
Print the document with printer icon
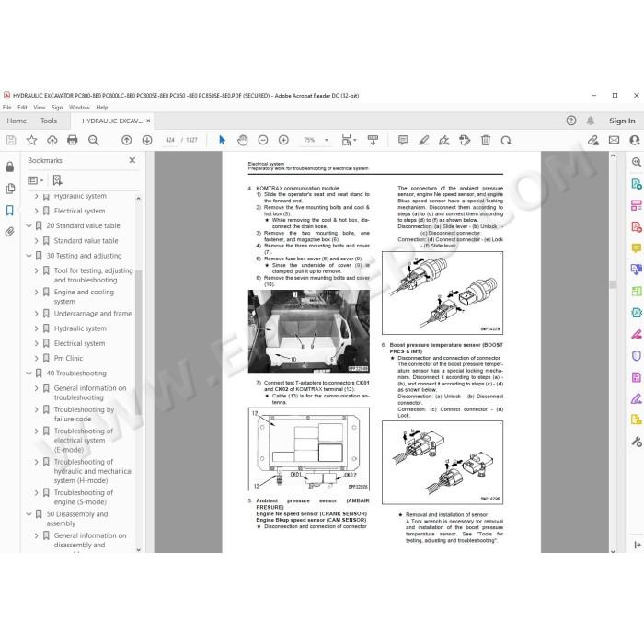[73, 140]
